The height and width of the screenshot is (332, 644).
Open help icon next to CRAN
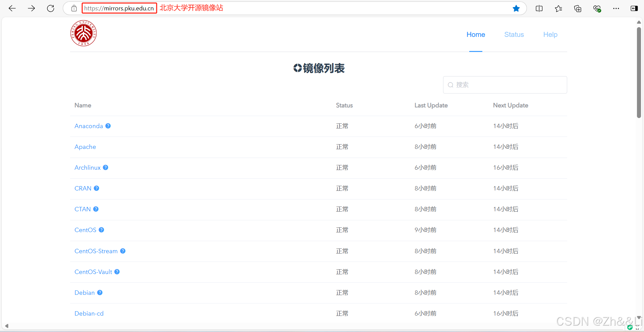click(97, 188)
